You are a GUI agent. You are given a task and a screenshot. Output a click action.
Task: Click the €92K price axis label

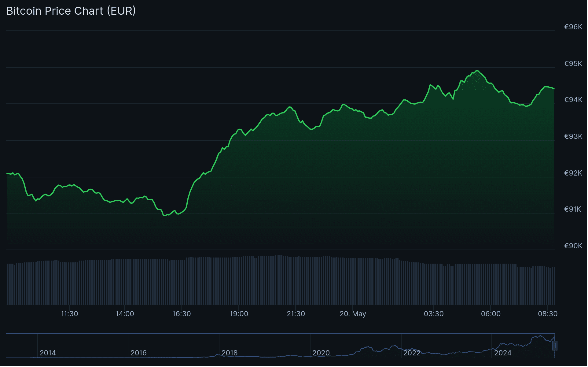[x=574, y=173]
